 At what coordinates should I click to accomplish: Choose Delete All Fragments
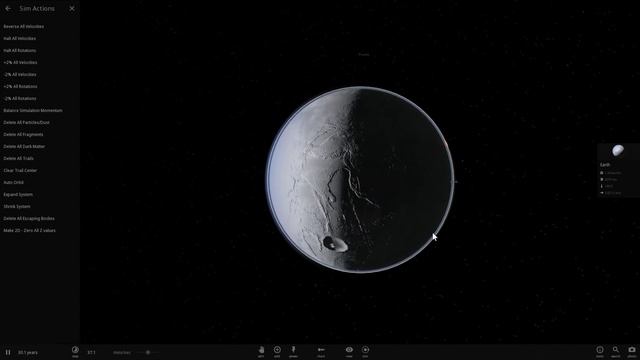click(x=23, y=134)
